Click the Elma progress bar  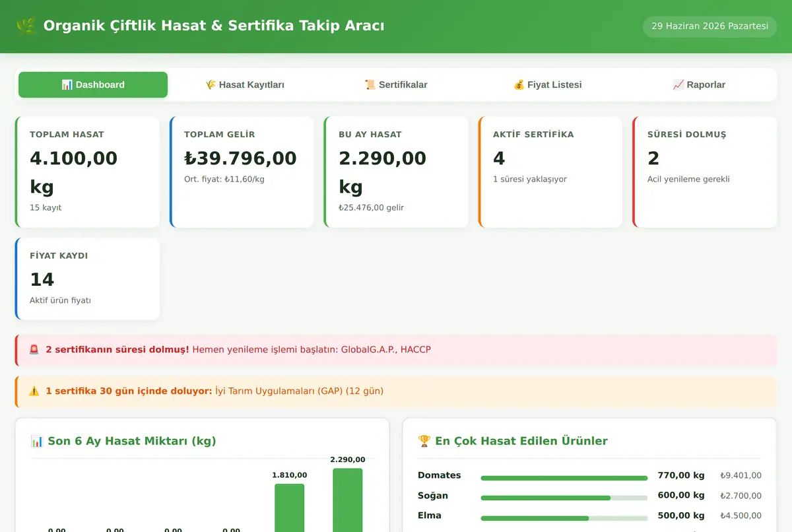pos(564,518)
